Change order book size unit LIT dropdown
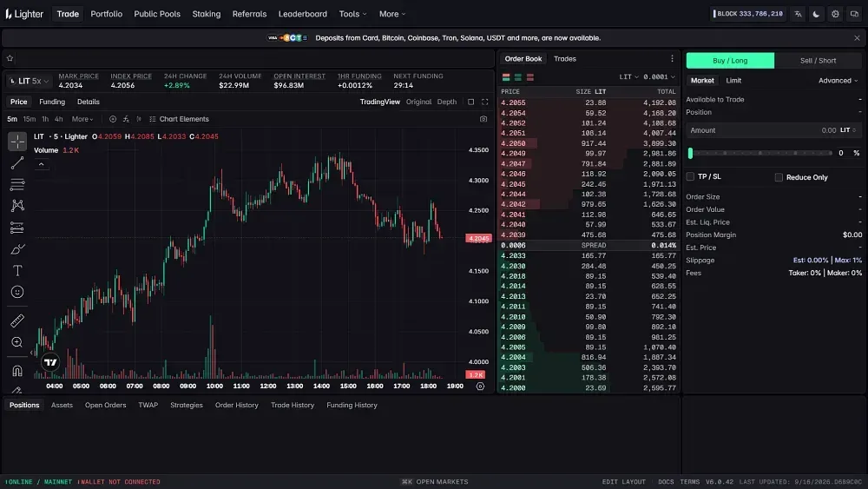This screenshot has height=489, width=868. (x=628, y=77)
